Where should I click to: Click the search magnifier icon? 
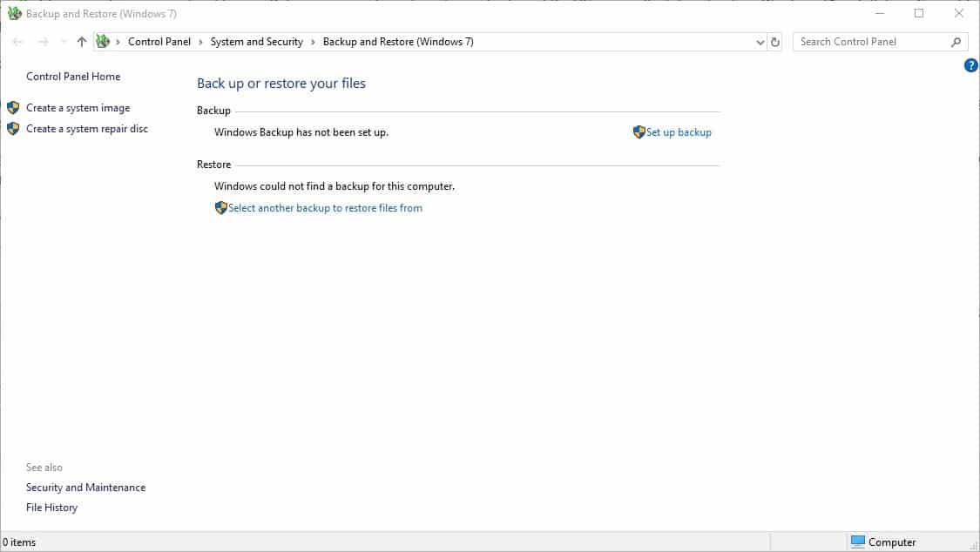click(x=956, y=42)
